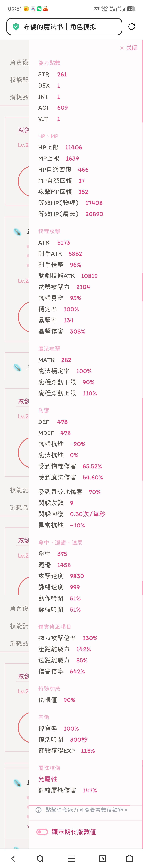
Task: Toggle 顯示簡化版數值 switch
Action: (42, 832)
